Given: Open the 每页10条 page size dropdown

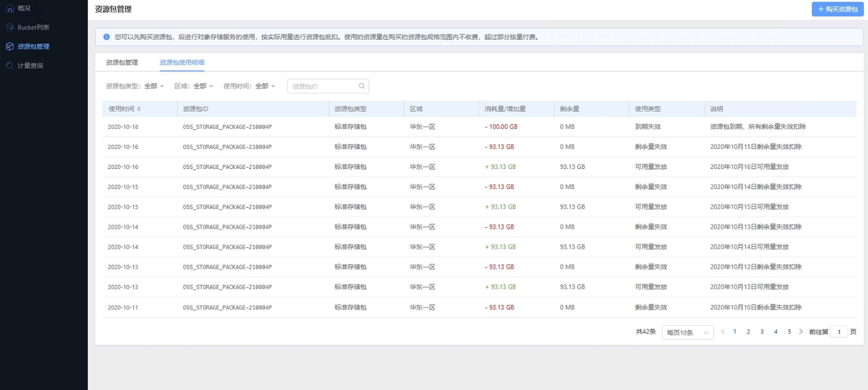Looking at the screenshot, I should (x=687, y=332).
